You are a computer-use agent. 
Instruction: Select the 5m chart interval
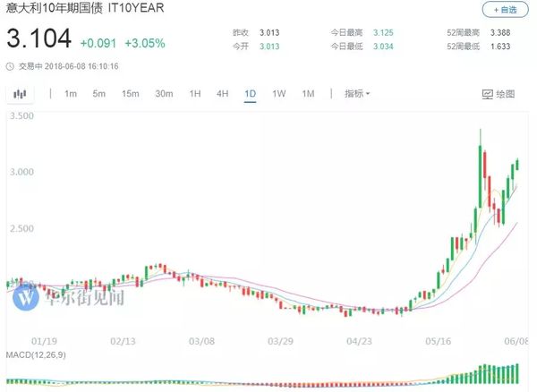[99, 94]
